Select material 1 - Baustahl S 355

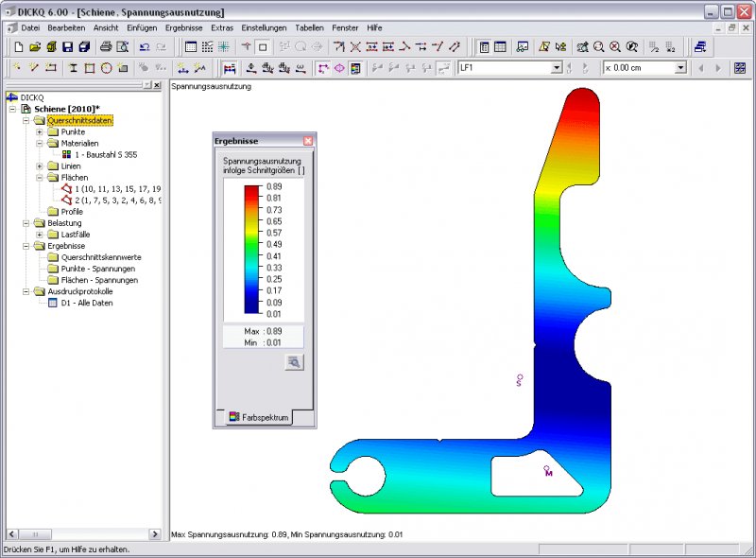click(106, 154)
